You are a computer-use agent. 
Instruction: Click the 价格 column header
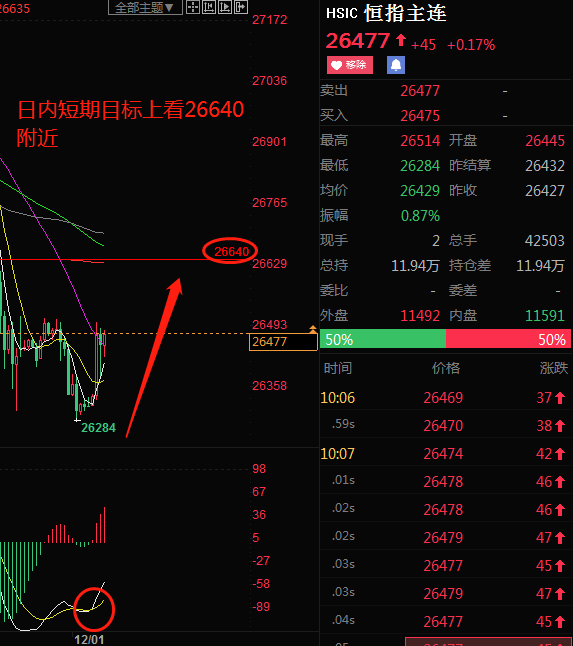[x=446, y=368]
